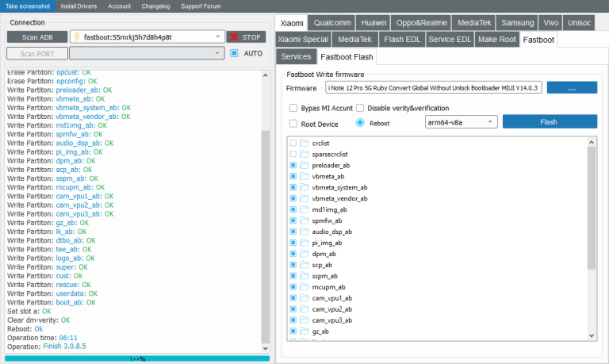Open Install Drivers from the top menu

click(x=79, y=6)
